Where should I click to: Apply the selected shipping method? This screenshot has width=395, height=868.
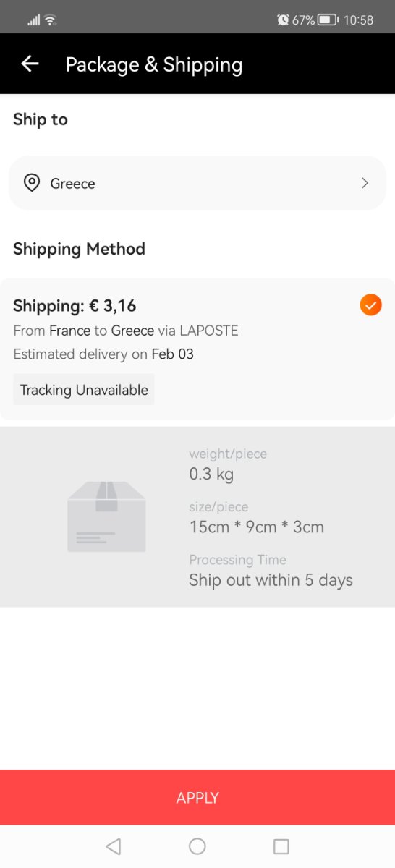click(197, 797)
